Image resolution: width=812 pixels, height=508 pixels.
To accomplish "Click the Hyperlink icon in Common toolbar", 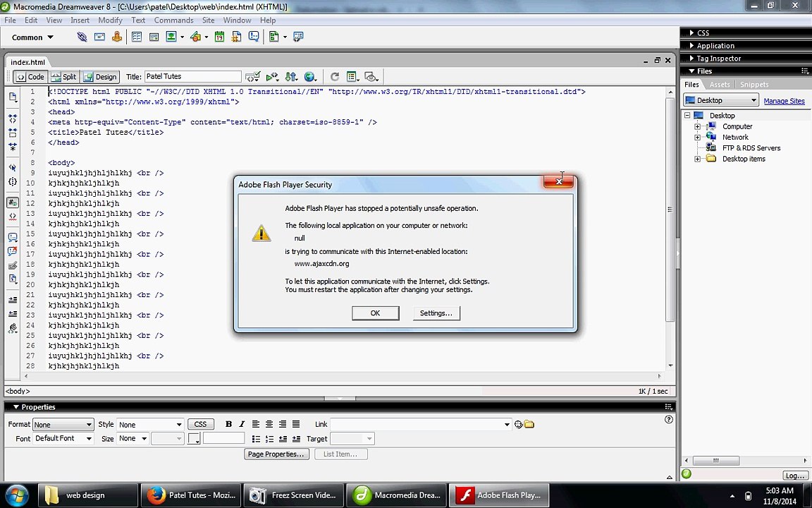I will coord(82,37).
